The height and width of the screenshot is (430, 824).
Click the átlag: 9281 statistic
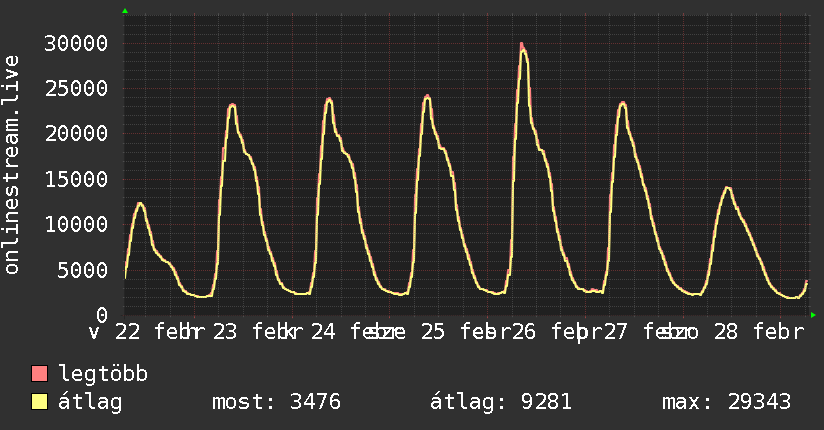coord(501,402)
